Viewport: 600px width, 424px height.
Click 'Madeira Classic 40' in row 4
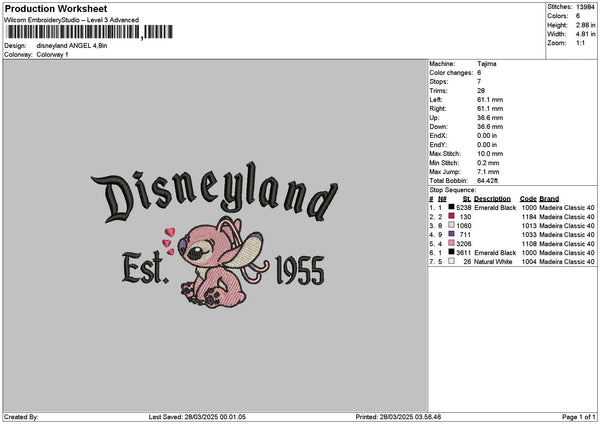click(x=567, y=235)
